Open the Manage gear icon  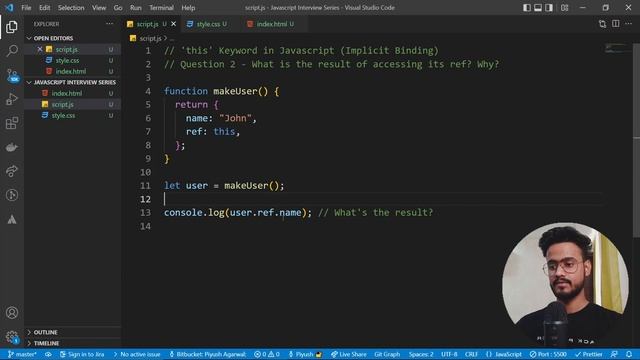coord(12,337)
